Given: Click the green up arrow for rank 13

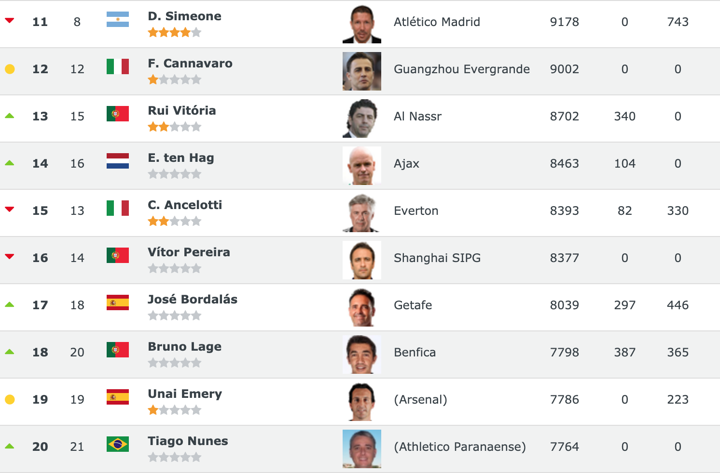Looking at the screenshot, I should pos(10,116).
